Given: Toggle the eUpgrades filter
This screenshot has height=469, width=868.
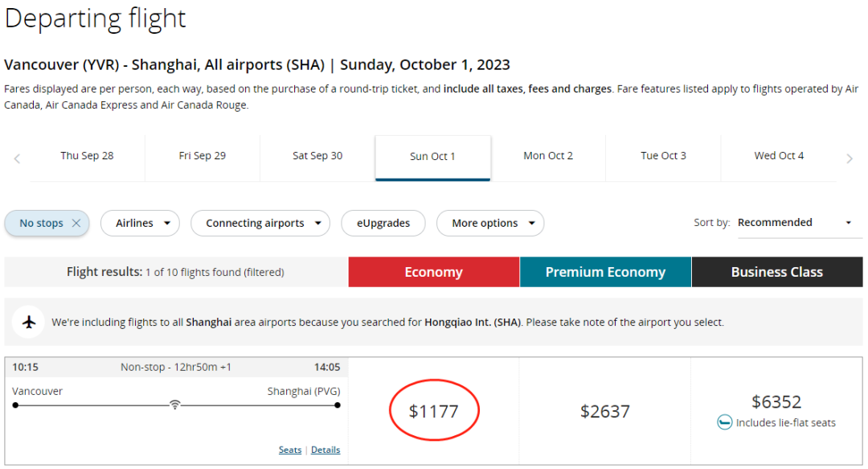Looking at the screenshot, I should [x=383, y=223].
